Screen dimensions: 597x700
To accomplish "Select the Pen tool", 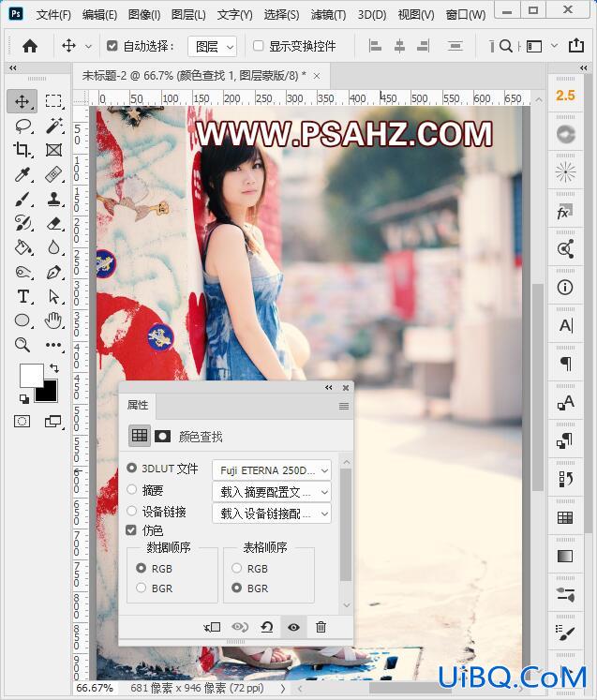I will (x=53, y=272).
